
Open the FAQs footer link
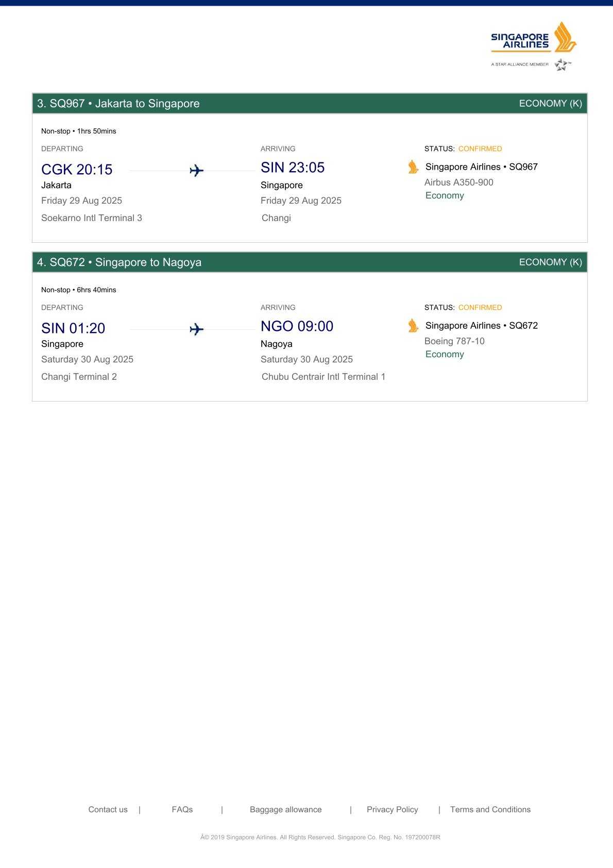[182, 809]
